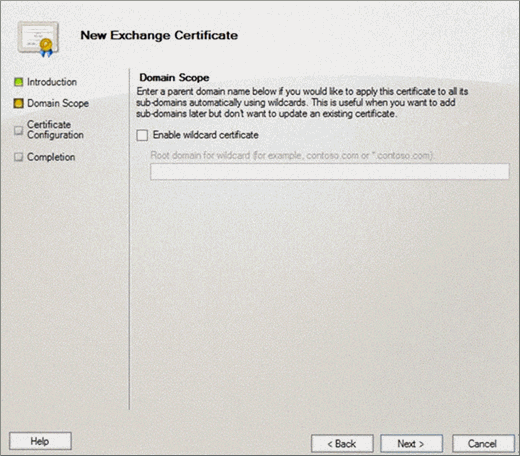Click the certificate ribbon icon in header

coord(38,39)
